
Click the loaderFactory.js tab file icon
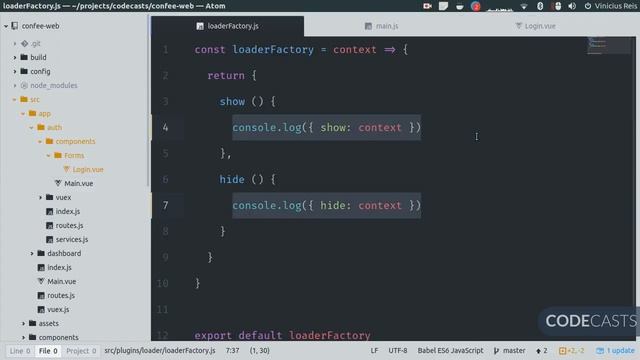pyautogui.click(x=200, y=26)
